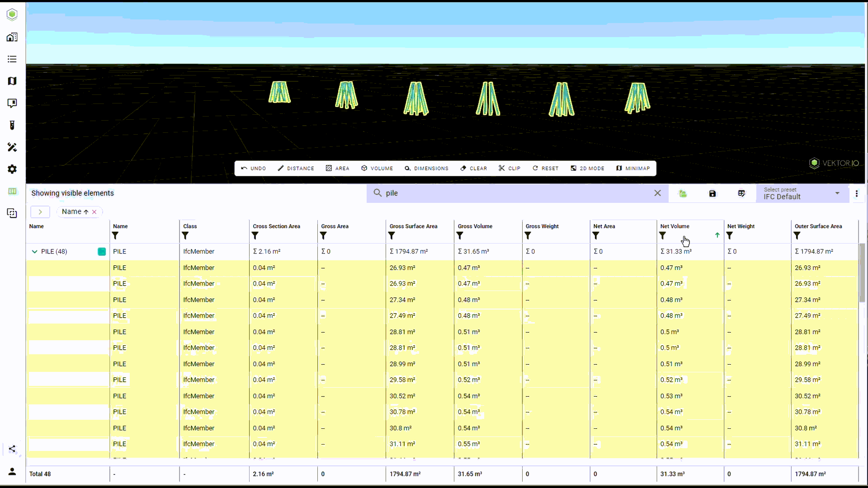Open the test tube icon in sidebar
The height and width of the screenshot is (488, 868).
coord(12,125)
